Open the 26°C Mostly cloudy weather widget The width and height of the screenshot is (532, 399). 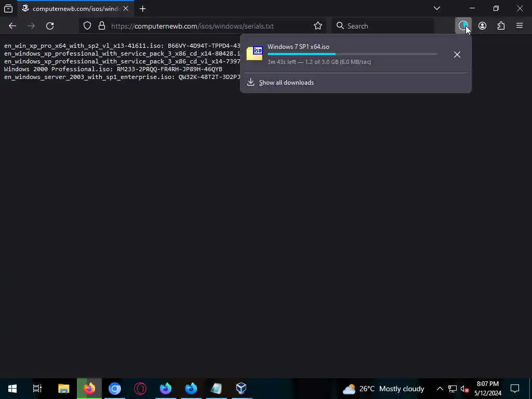click(x=383, y=389)
